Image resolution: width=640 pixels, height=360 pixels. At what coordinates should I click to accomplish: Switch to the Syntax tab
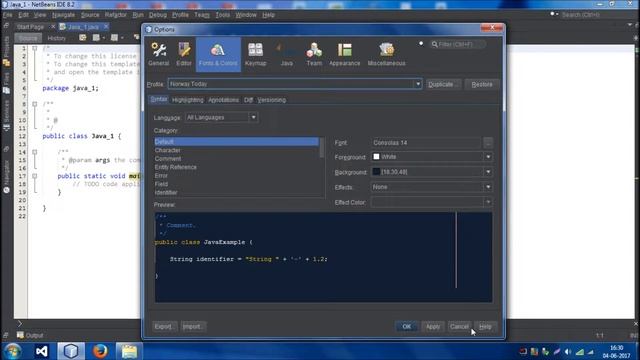(x=159, y=100)
